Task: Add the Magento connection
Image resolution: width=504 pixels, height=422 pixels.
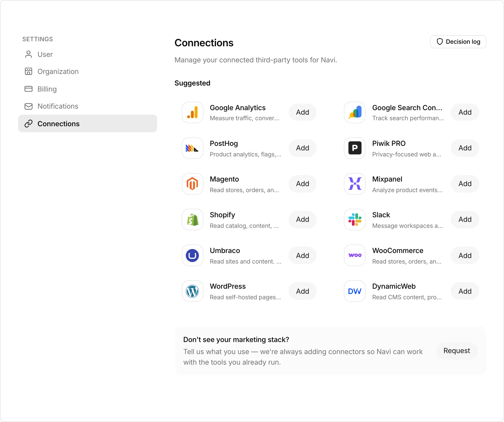Action: click(x=302, y=184)
